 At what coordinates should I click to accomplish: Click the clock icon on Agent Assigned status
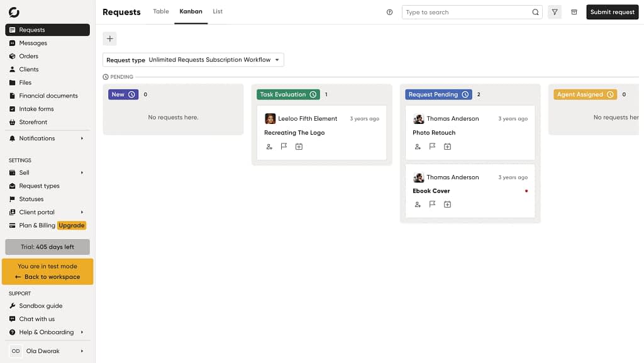coord(610,94)
